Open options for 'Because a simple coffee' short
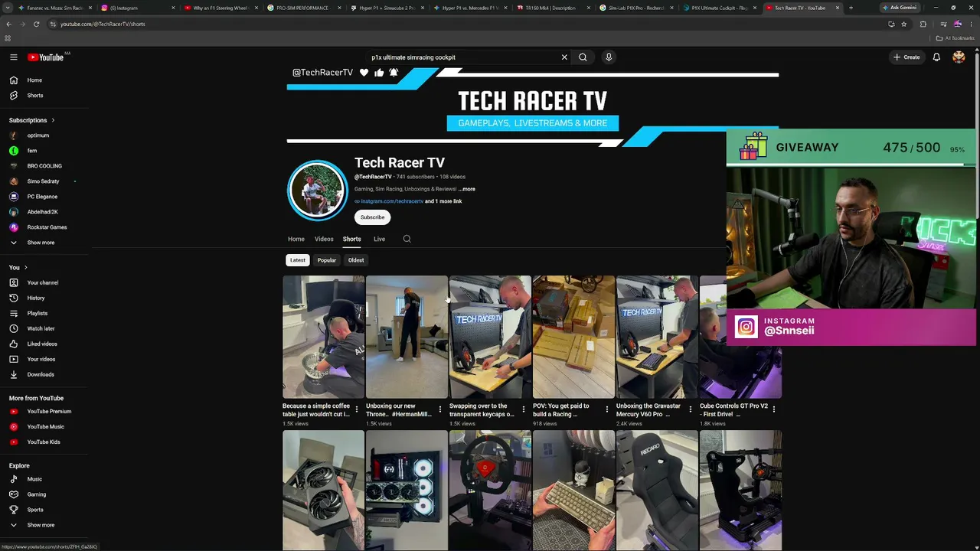980x551 pixels. (357, 409)
